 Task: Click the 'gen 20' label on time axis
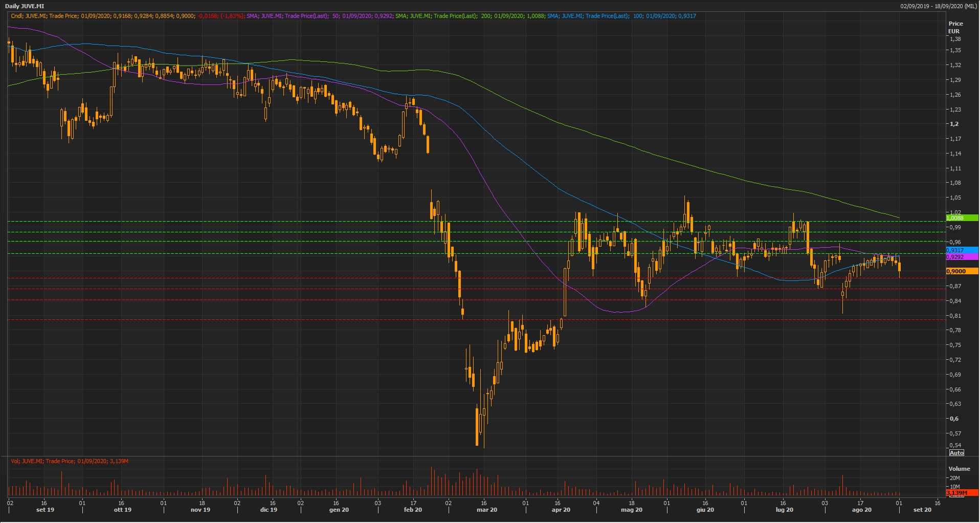(339, 510)
